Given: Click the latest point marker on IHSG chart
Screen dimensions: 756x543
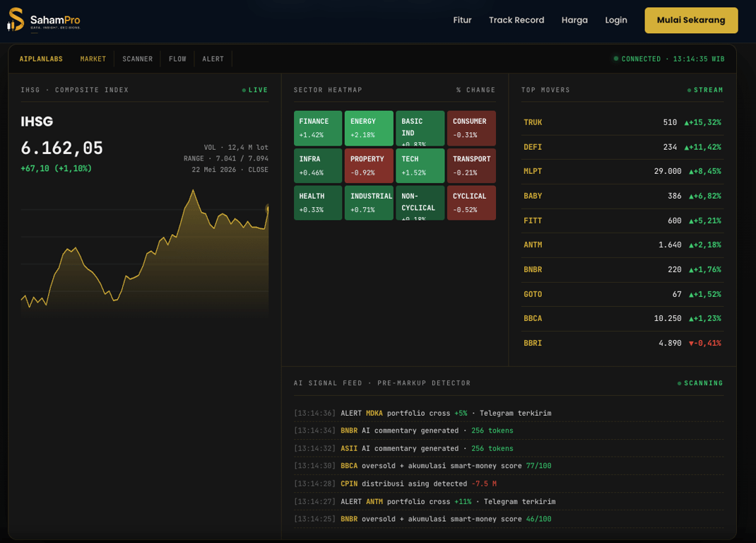Looking at the screenshot, I should click(268, 209).
